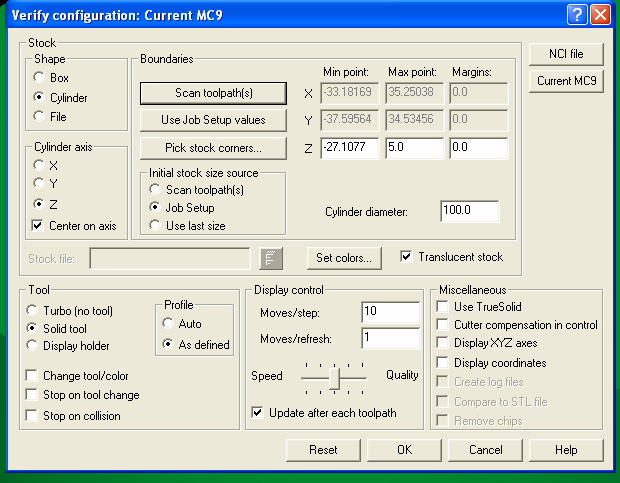Viewport: 620px width, 483px height.
Task: Enable Stop on collision checkbox
Action: (32, 415)
